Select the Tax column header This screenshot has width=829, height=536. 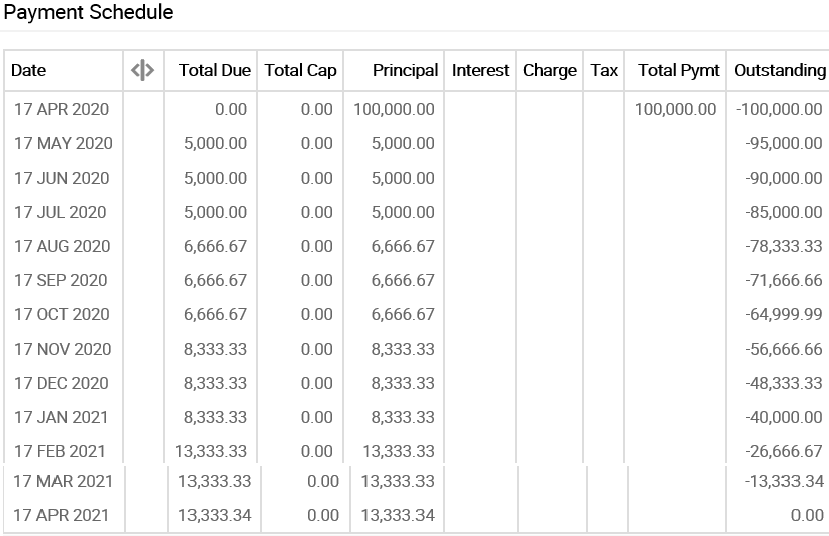coord(604,70)
